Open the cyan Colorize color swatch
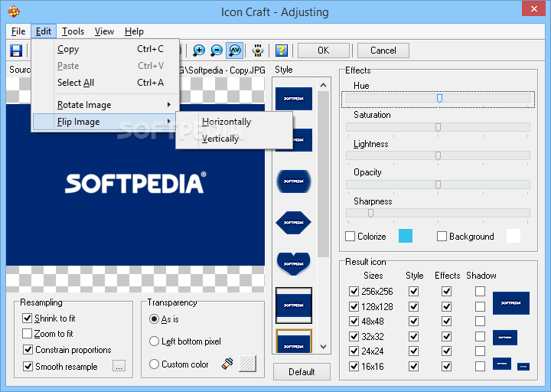The height and width of the screenshot is (392, 551). click(x=405, y=236)
